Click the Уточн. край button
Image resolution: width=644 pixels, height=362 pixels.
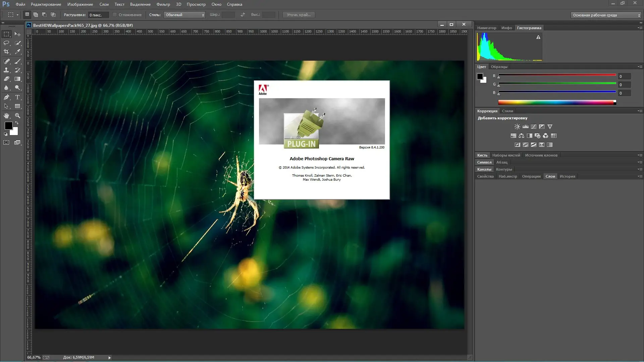299,15
